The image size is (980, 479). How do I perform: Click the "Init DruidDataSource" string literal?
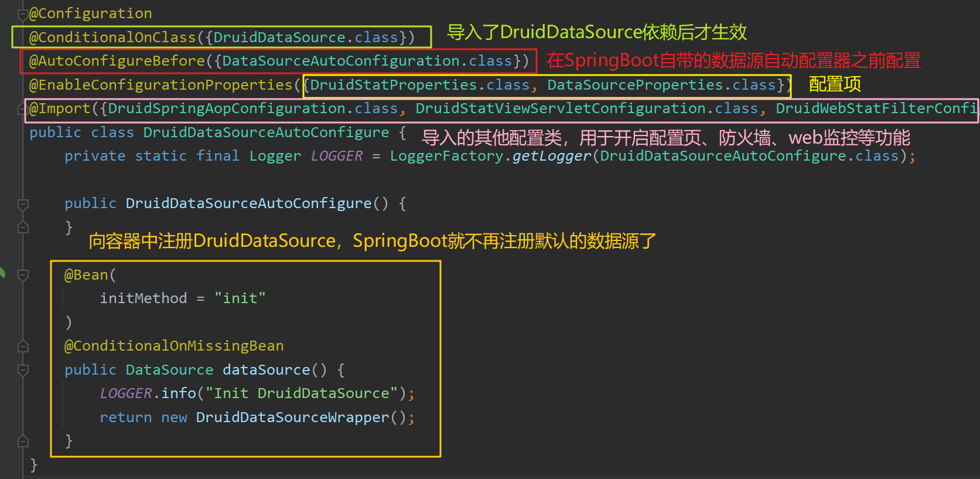click(301, 393)
